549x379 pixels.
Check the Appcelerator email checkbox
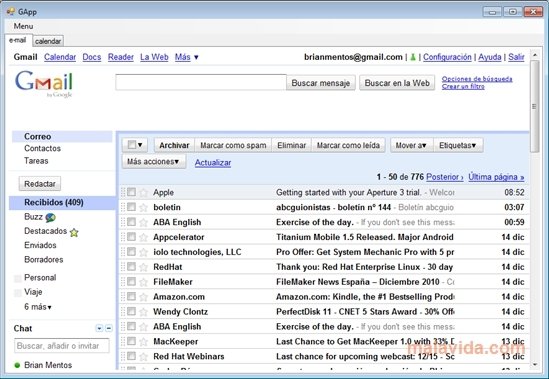click(131, 237)
